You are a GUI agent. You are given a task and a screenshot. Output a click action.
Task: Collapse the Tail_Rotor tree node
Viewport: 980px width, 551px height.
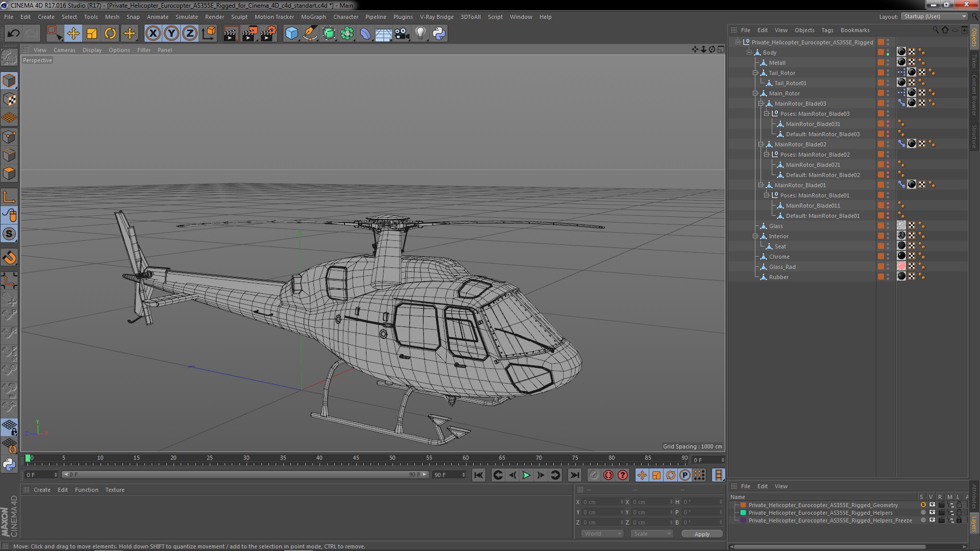755,73
